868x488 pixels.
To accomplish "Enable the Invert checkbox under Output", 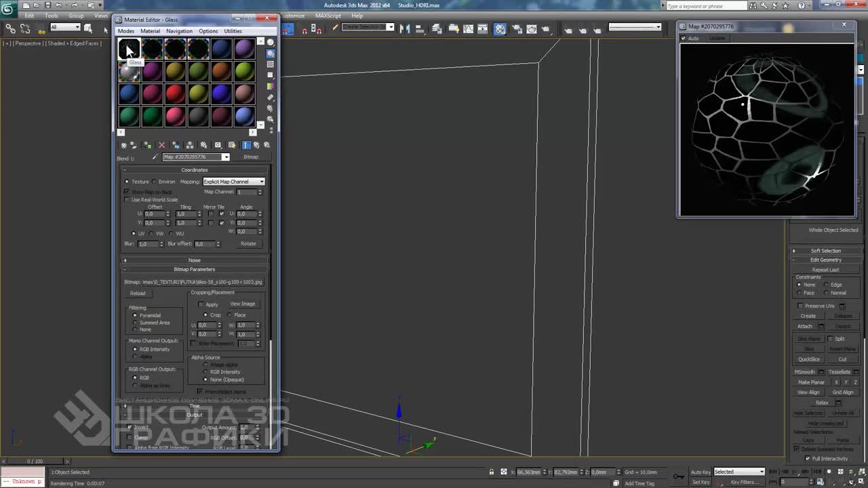I will [x=130, y=428].
